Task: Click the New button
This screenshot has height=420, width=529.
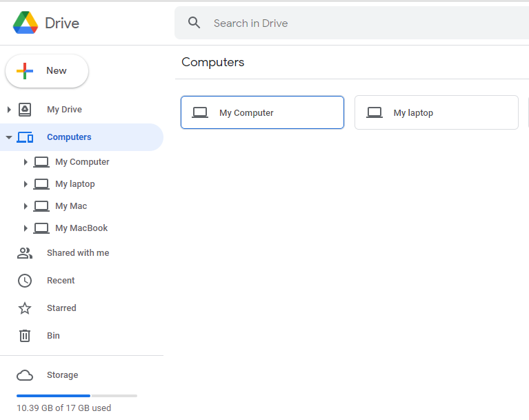Action: point(47,71)
